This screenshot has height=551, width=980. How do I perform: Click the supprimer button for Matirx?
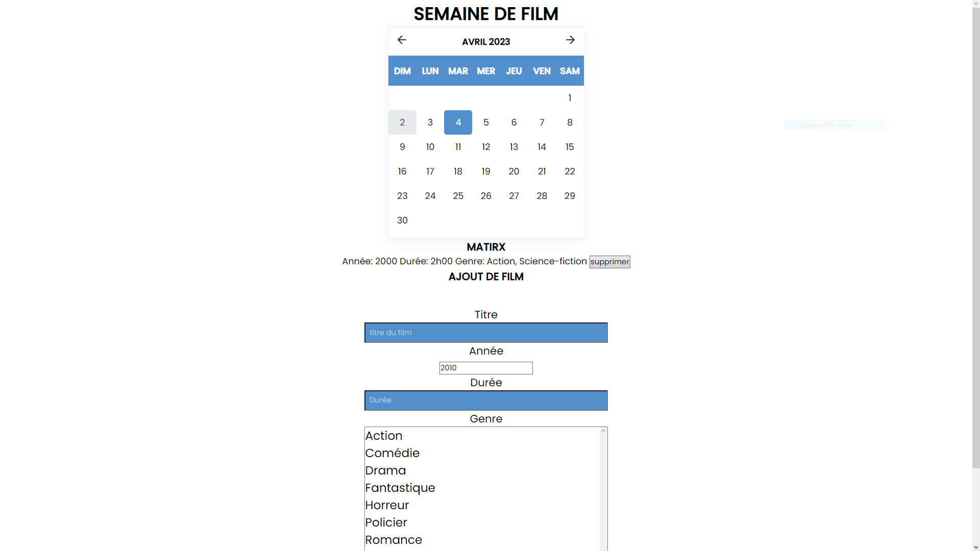(x=609, y=262)
